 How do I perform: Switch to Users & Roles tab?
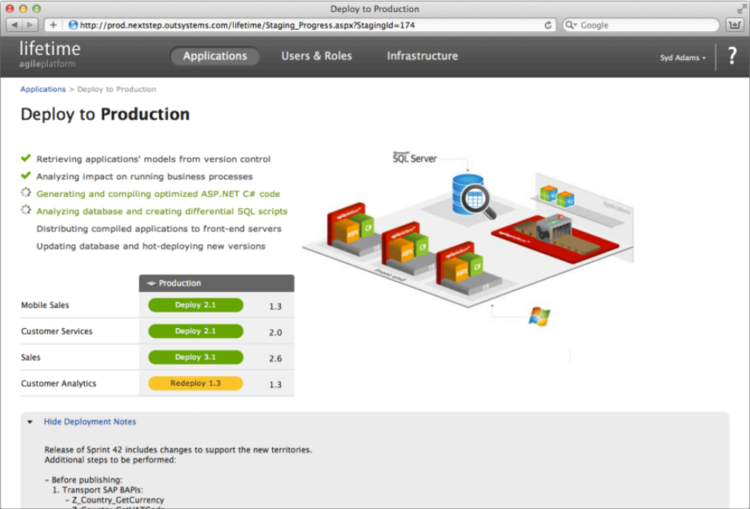(x=316, y=56)
